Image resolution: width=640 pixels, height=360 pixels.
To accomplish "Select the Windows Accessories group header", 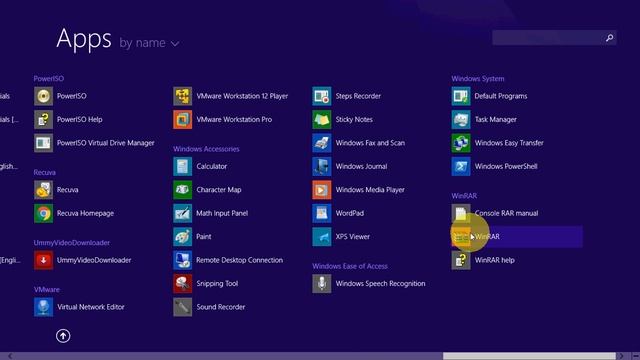I will (x=206, y=149).
